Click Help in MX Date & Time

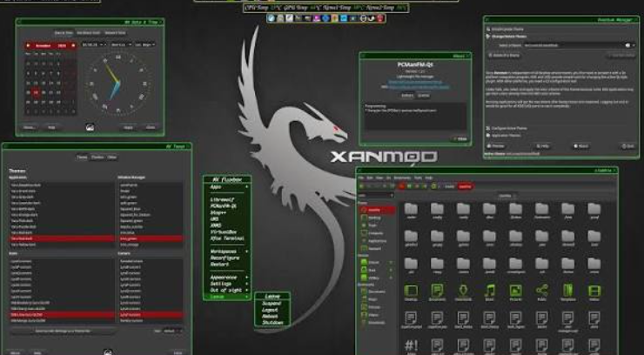[x=51, y=127]
